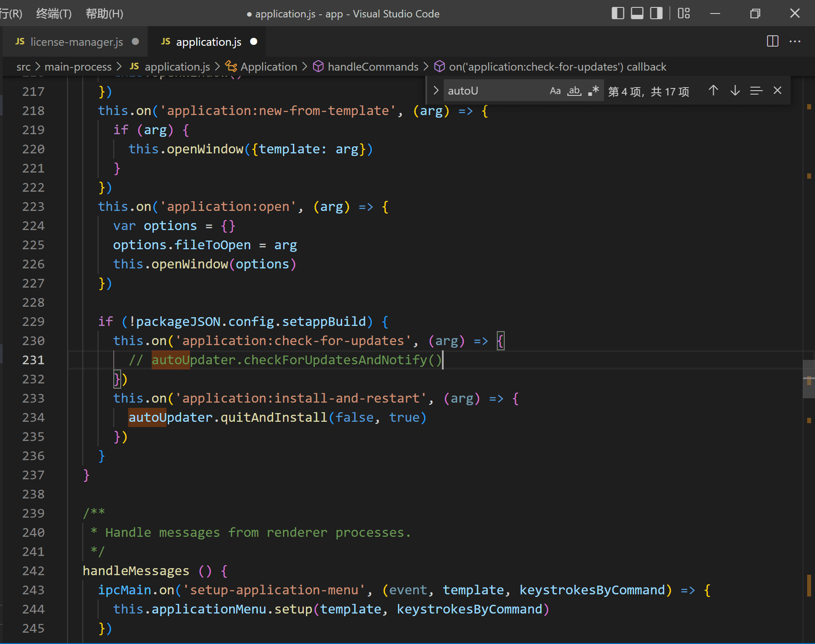Click 'application:new-from-template' string
The width and height of the screenshot is (815, 644).
click(278, 111)
